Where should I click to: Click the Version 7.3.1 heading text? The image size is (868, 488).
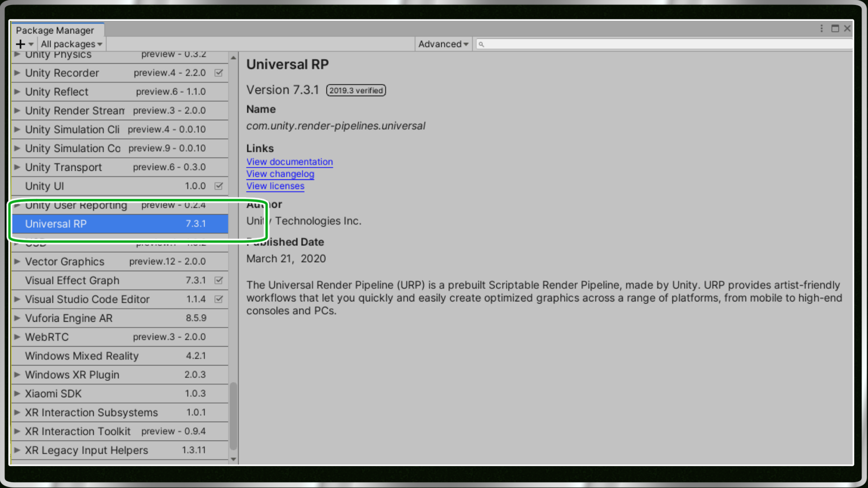point(283,90)
